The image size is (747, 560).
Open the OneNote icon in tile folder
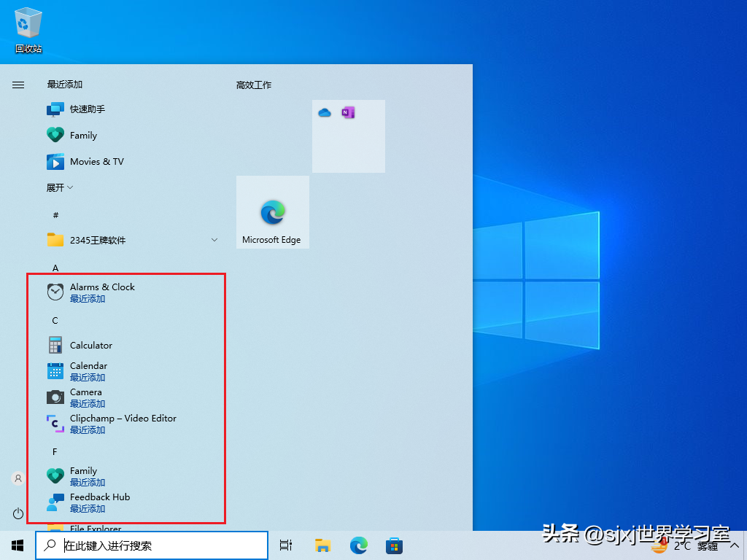point(348,112)
